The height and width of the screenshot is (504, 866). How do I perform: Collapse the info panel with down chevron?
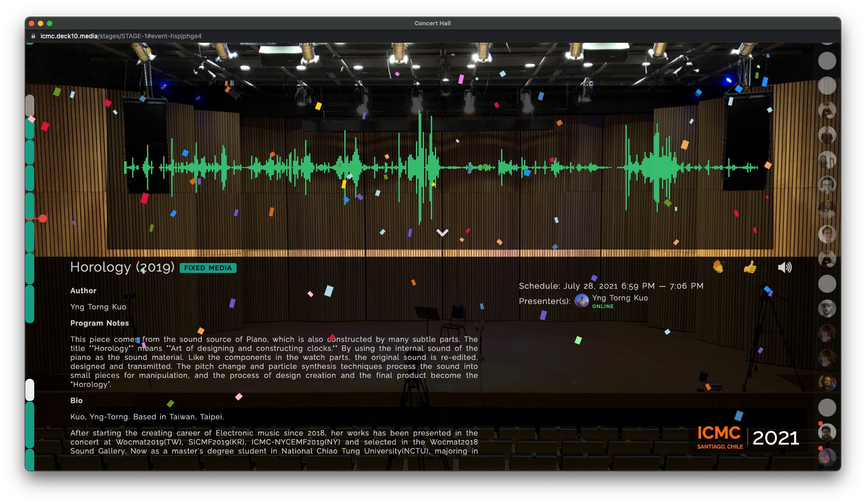(x=442, y=233)
